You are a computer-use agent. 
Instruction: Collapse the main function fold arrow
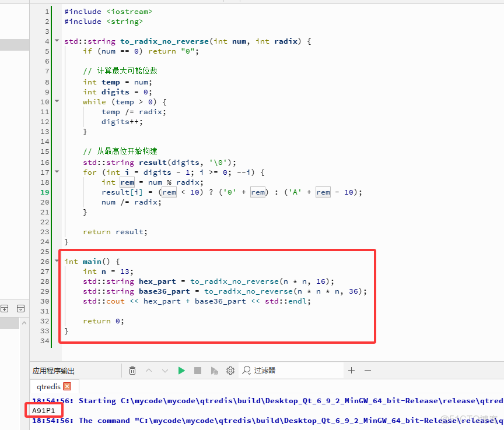pos(57,261)
